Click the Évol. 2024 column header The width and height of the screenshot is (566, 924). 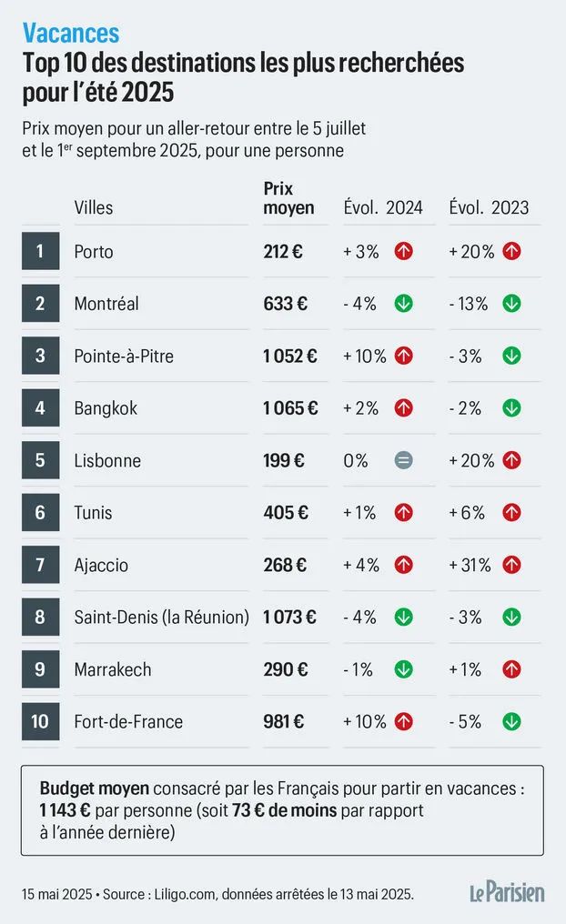(x=383, y=207)
